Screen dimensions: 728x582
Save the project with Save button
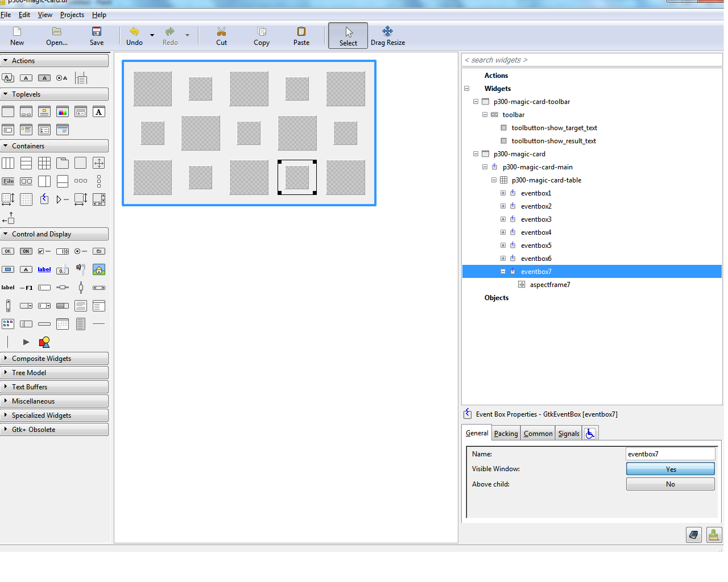[97, 36]
